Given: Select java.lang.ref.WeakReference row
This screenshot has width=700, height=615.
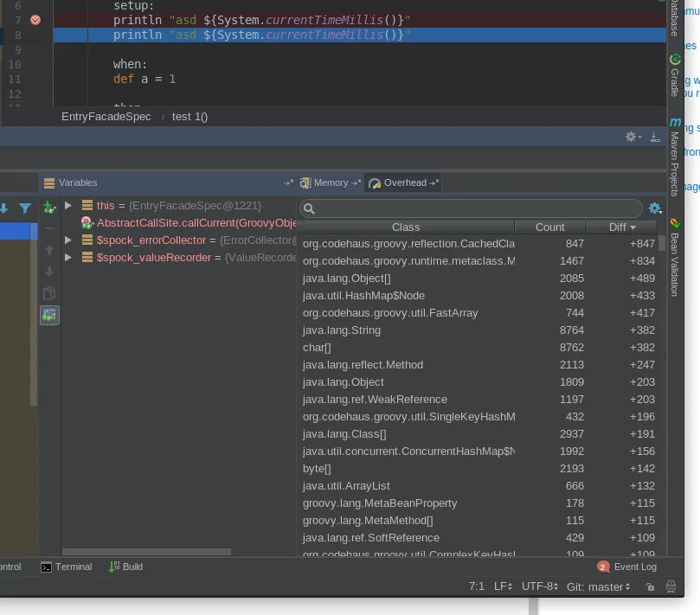Looking at the screenshot, I should [478, 400].
